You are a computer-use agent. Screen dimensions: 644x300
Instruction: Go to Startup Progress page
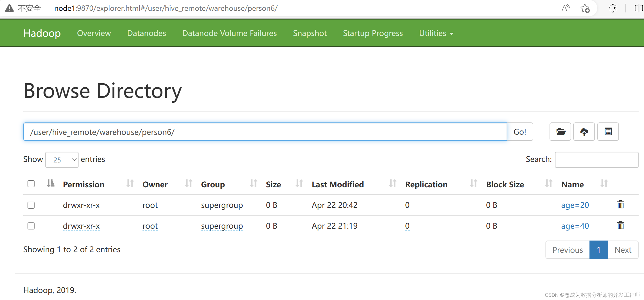click(x=373, y=33)
